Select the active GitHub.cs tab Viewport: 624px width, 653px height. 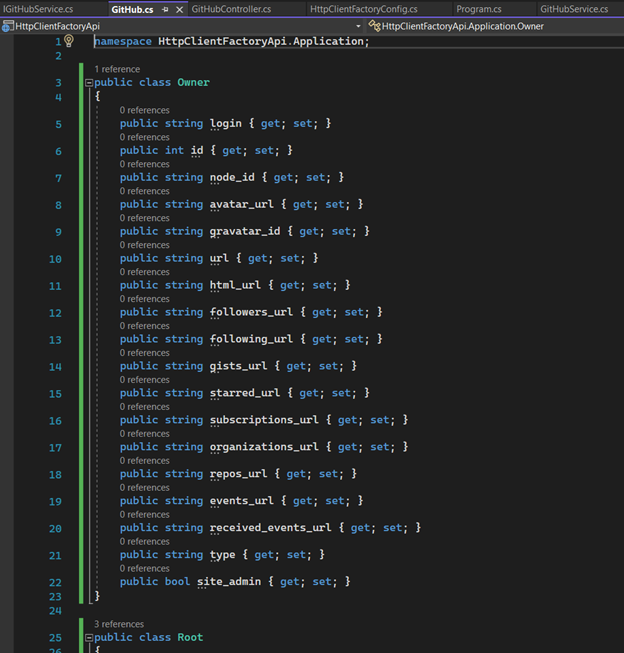pos(132,9)
